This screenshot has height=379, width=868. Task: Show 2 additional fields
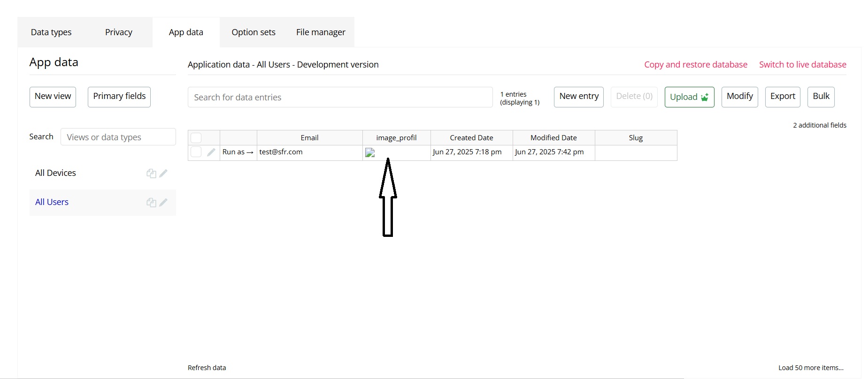pyautogui.click(x=820, y=125)
